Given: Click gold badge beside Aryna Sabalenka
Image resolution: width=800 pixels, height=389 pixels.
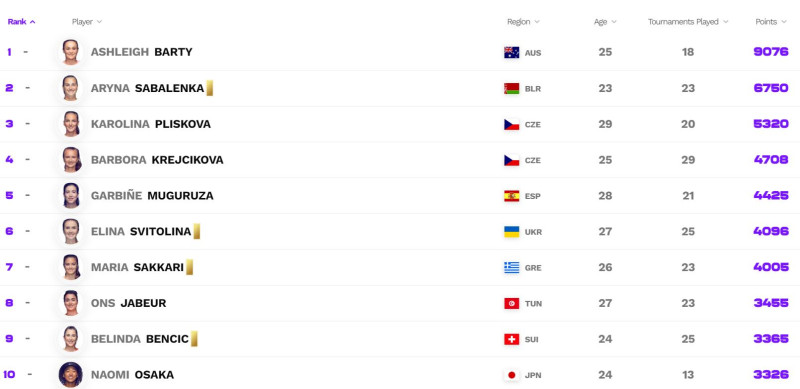Looking at the screenshot, I should [x=209, y=88].
